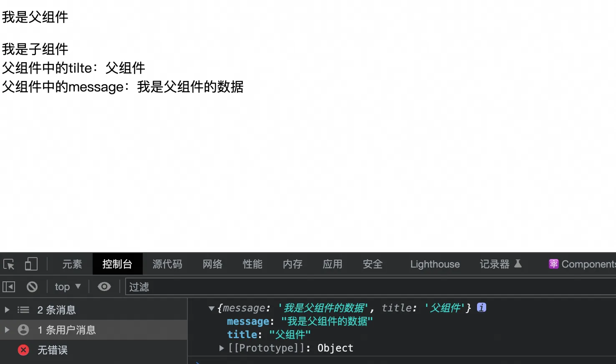Viewport: 616px width, 364px height.
Task: Switch to the 元素 tab
Action: coord(72,264)
